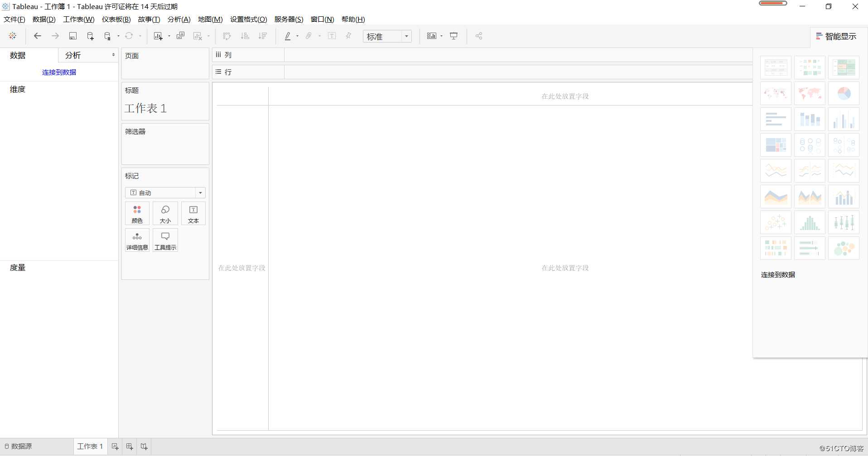Open the data pane tab switcher arrows

(x=113, y=55)
